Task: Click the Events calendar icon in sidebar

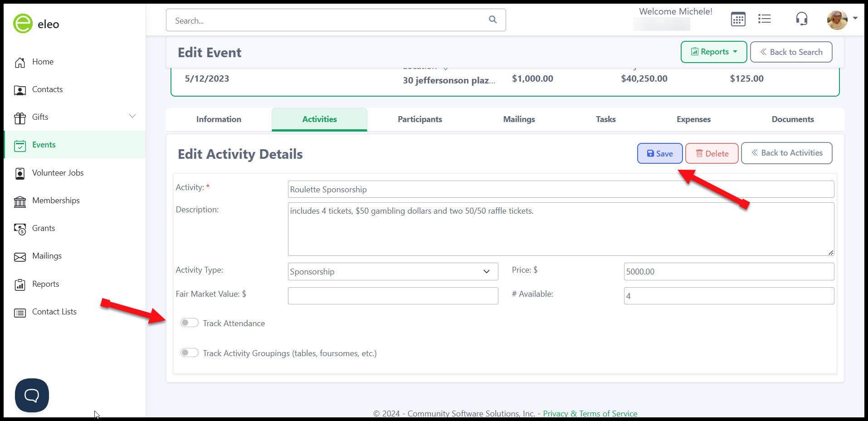Action: pos(20,146)
